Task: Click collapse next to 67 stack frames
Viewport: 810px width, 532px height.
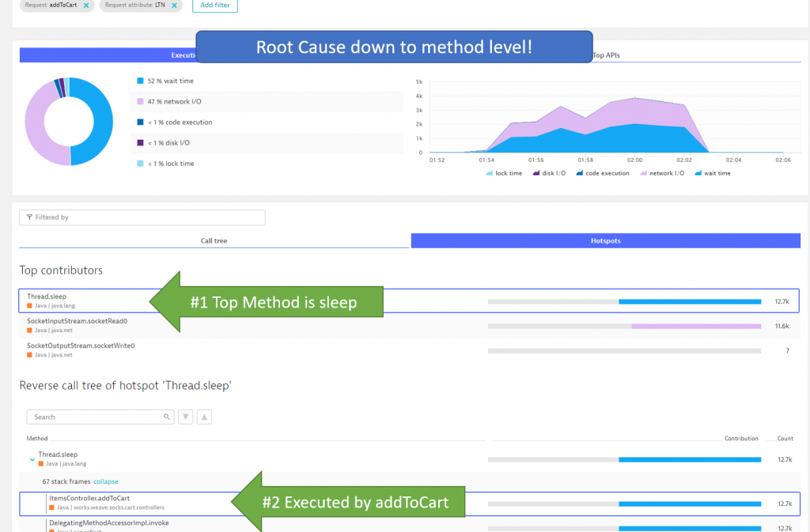Action: 106,481
